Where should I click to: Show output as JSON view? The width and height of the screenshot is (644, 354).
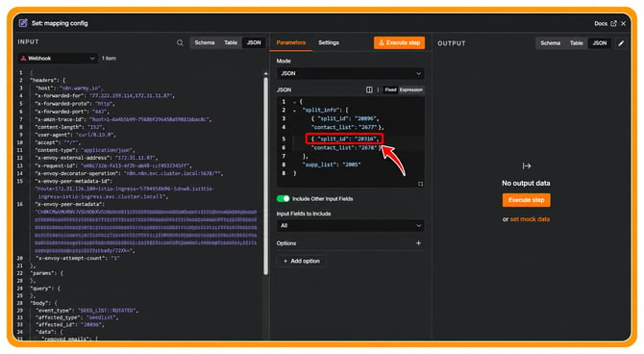pos(600,43)
